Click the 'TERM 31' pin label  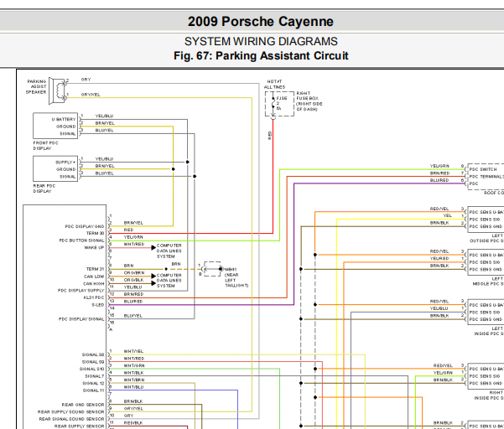pyautogui.click(x=95, y=269)
